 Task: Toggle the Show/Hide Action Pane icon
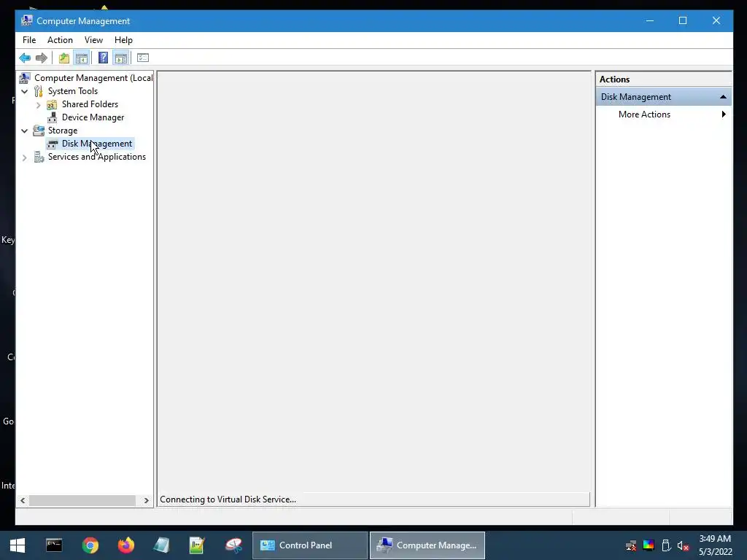[121, 58]
